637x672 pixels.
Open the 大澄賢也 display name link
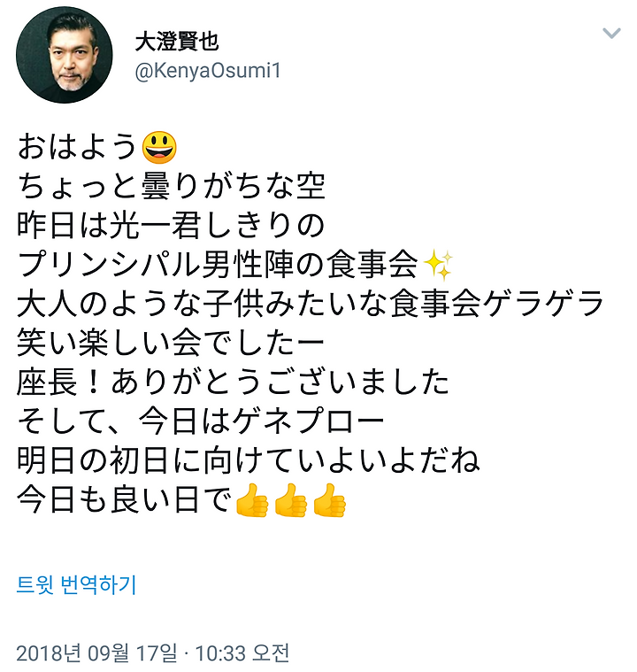point(177,42)
